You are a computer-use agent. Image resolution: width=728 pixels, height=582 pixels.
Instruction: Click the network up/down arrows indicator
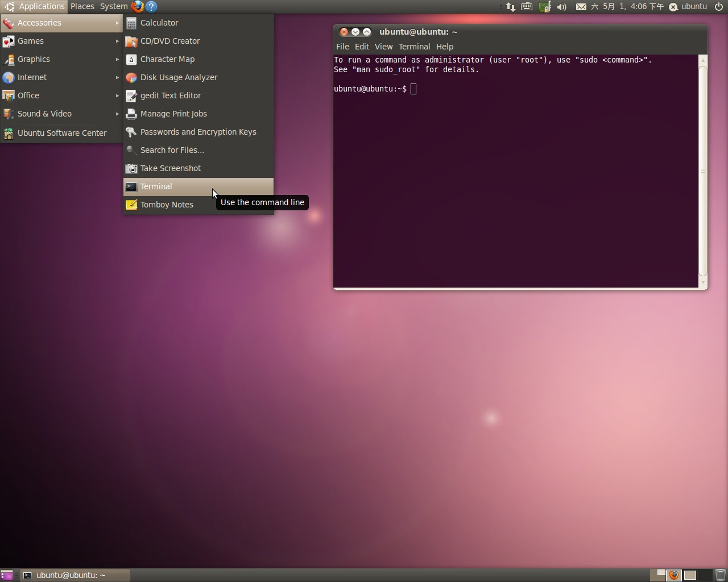pyautogui.click(x=510, y=7)
